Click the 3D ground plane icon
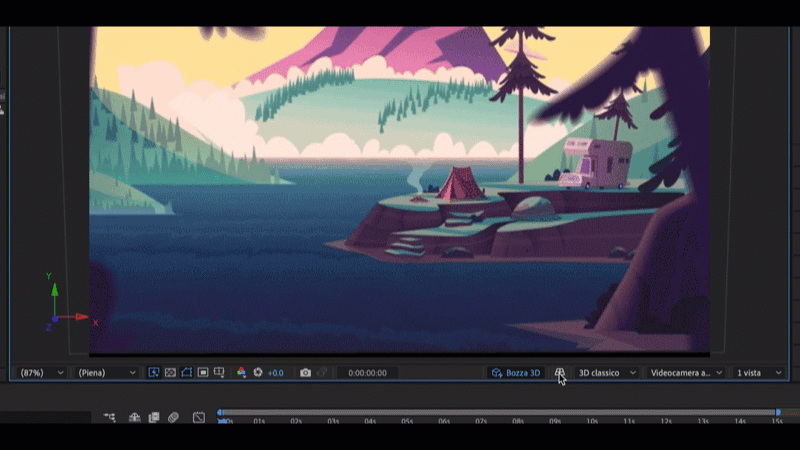The height and width of the screenshot is (450, 800). [560, 373]
